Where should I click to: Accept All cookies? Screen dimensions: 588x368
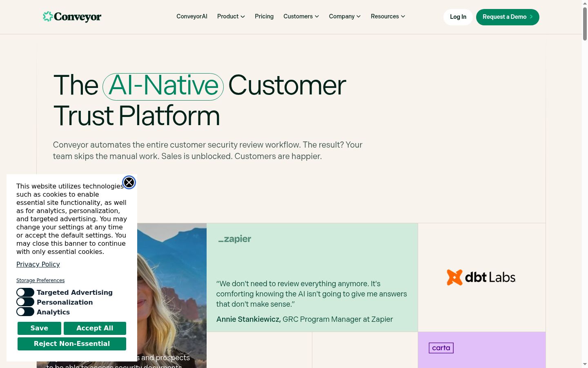pos(95,328)
